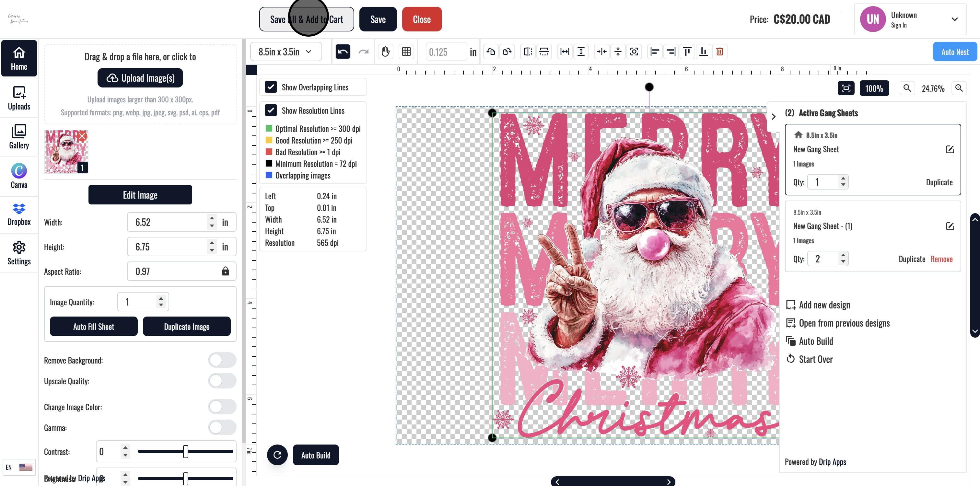Screen dimensions: 980x486
Task: Click the zoom in magnifier icon
Action: point(959,88)
